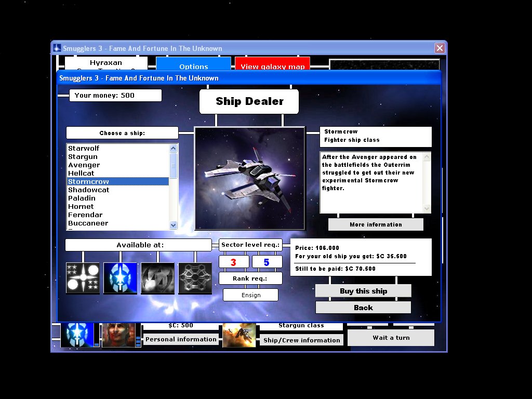Click the white stars faction emblem
Screen dimensions: 532x399
point(83,278)
